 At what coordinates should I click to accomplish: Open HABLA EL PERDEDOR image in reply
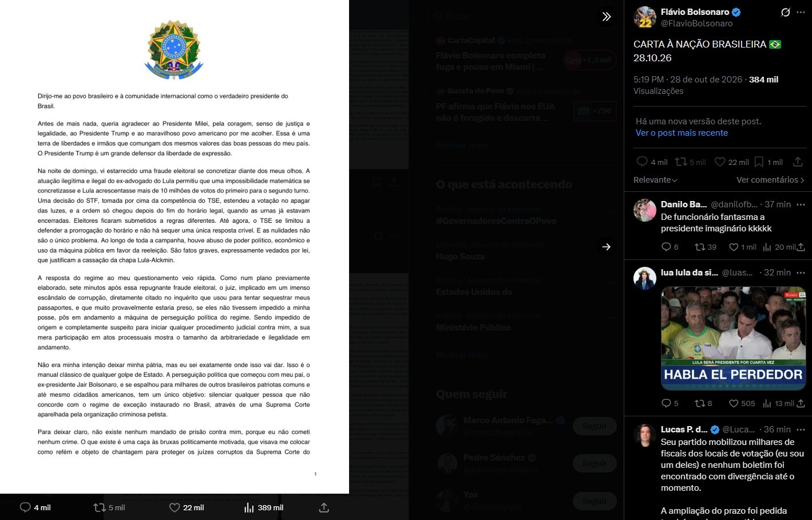[734, 338]
